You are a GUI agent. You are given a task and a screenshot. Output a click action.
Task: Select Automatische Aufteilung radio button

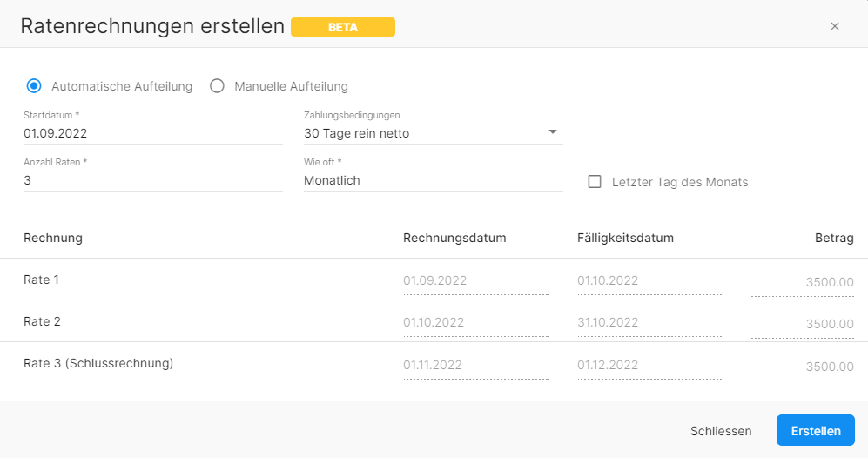tap(35, 86)
